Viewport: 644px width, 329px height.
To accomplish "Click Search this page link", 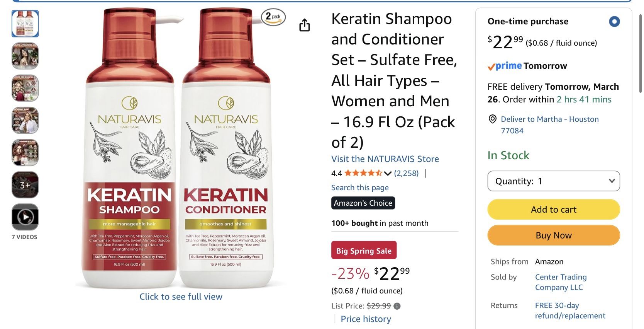I will [x=360, y=188].
